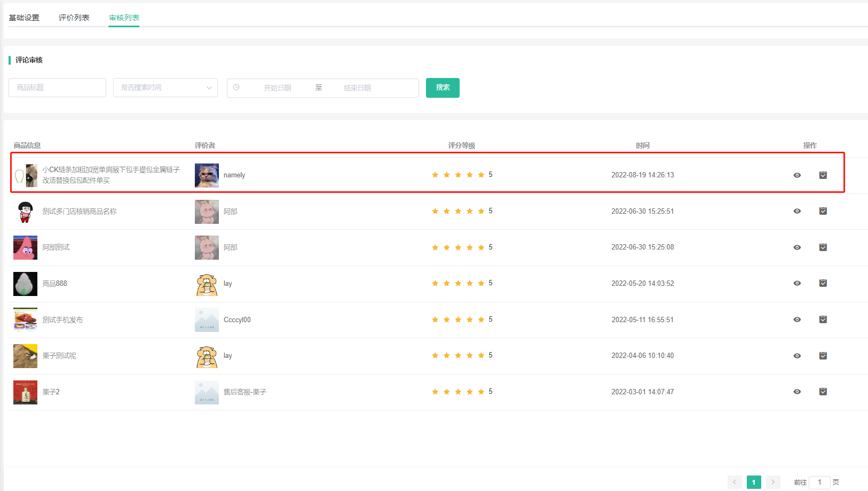Click the clock icon in date range picker

pyautogui.click(x=236, y=88)
